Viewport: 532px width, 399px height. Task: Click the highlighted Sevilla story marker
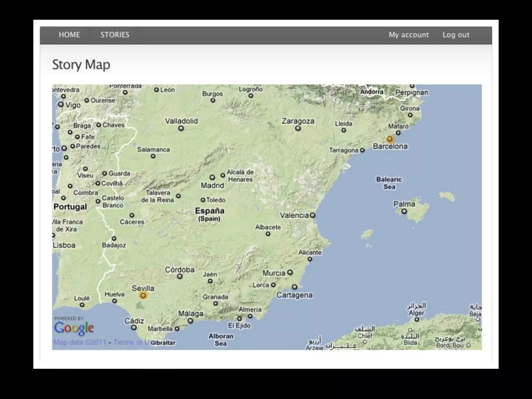tap(143, 295)
